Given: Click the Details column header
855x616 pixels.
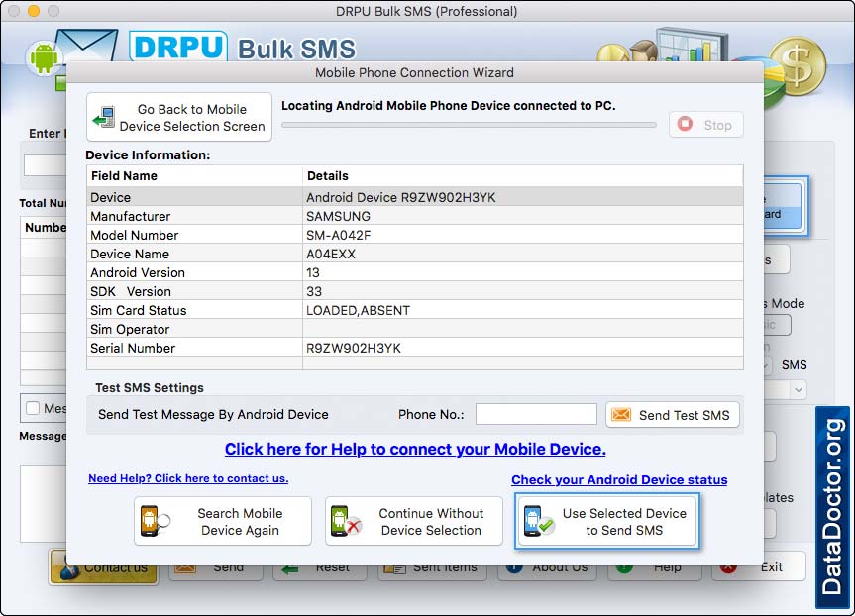Looking at the screenshot, I should (x=522, y=176).
